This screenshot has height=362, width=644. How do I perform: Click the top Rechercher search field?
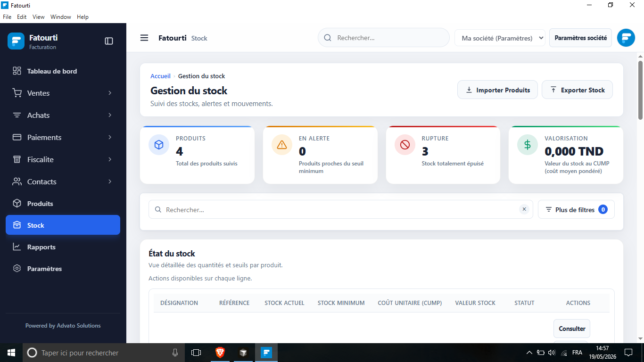pyautogui.click(x=384, y=38)
